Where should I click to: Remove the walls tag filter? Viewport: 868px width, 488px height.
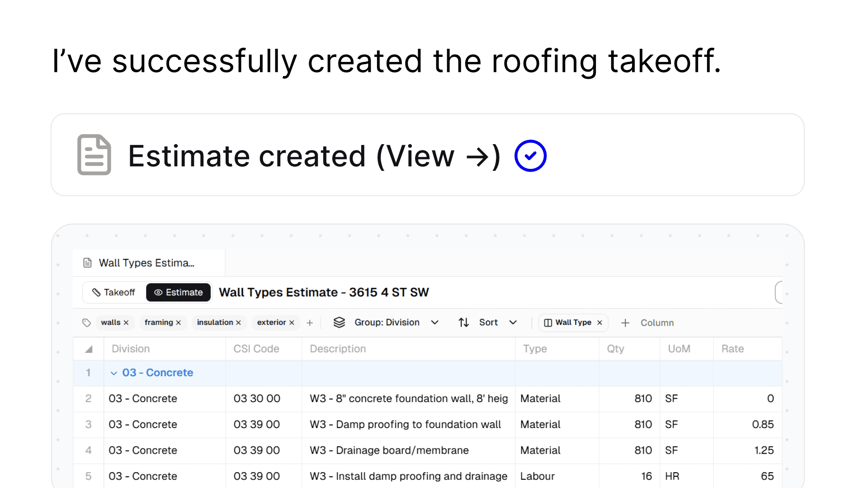126,323
